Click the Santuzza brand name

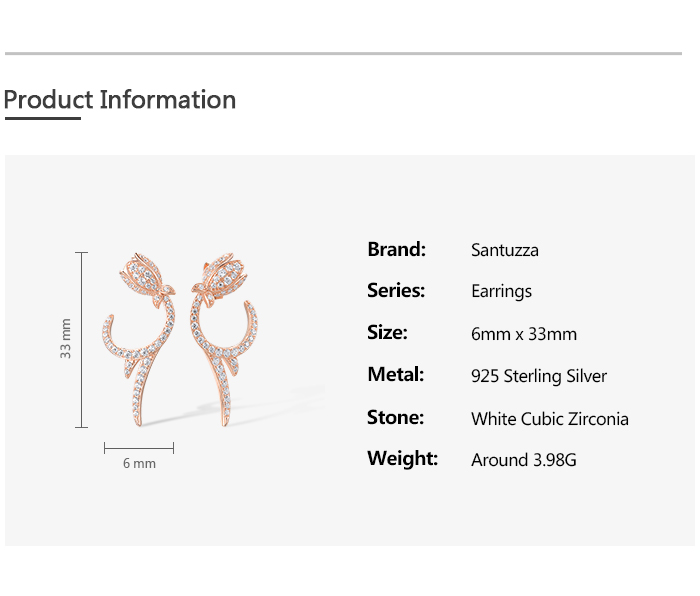coord(504,250)
